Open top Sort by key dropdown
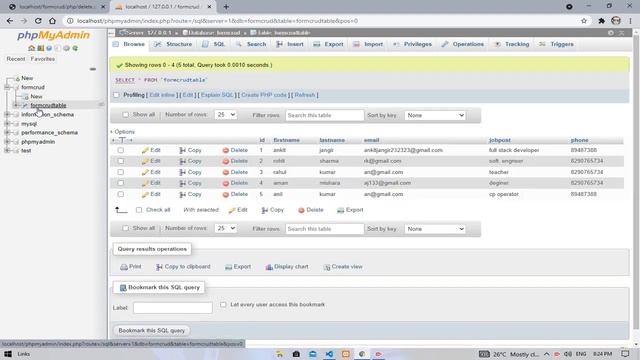The image size is (640, 360). (x=435, y=116)
